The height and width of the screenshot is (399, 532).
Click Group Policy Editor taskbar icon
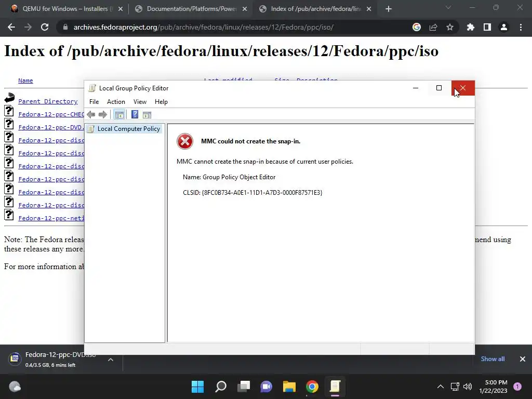[335, 387]
